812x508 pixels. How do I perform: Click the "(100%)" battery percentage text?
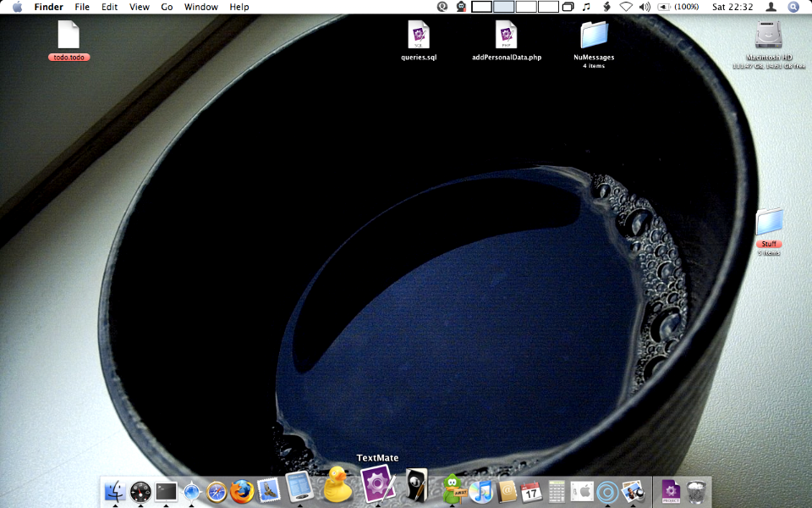(686, 7)
